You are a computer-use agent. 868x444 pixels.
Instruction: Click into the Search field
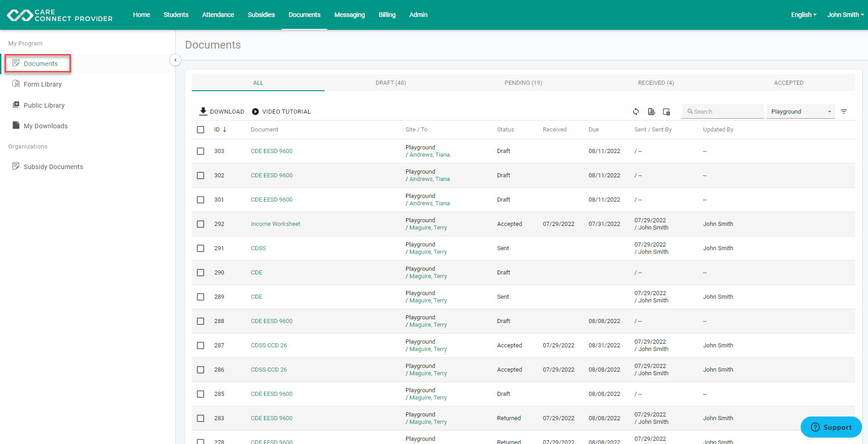723,111
